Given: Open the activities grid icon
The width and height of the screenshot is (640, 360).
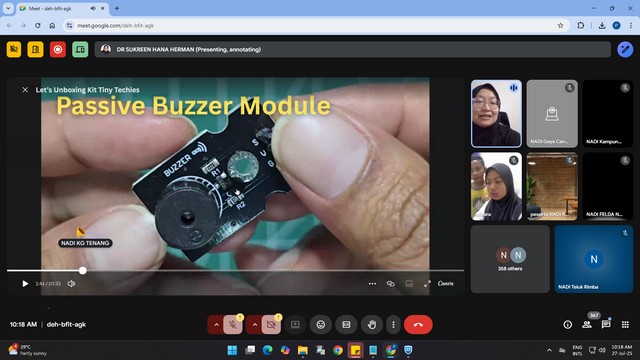Looking at the screenshot, I should click(x=625, y=324).
